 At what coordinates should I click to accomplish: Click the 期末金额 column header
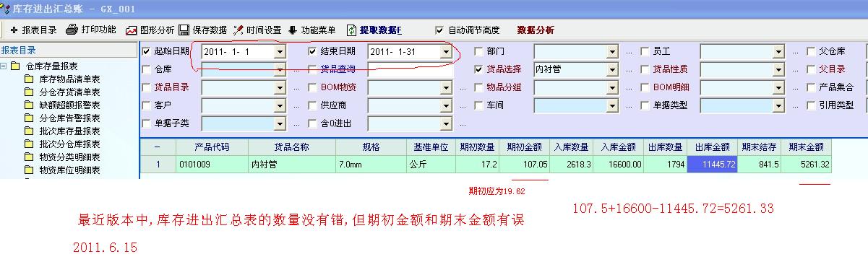[807, 147]
